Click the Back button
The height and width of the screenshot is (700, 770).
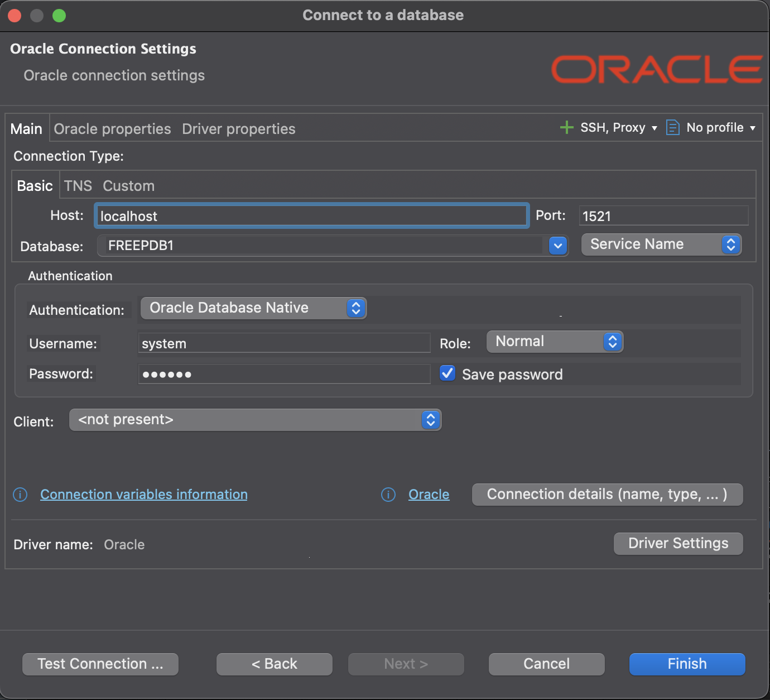275,664
